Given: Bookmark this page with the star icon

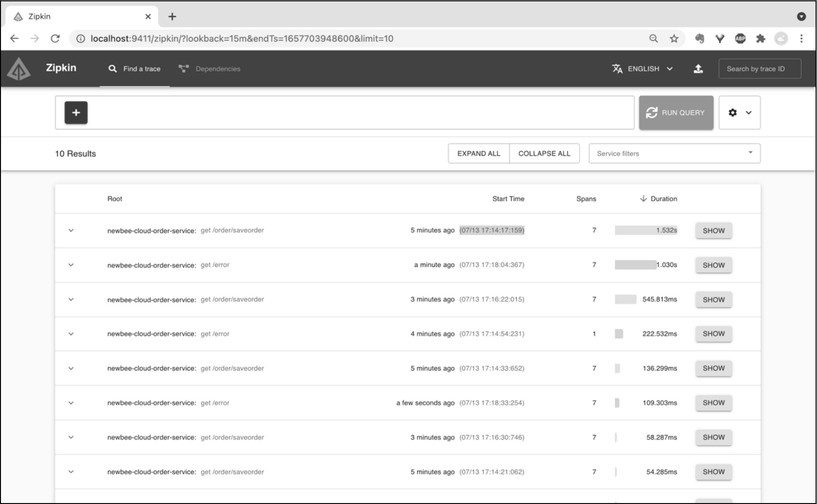Looking at the screenshot, I should pyautogui.click(x=674, y=38).
